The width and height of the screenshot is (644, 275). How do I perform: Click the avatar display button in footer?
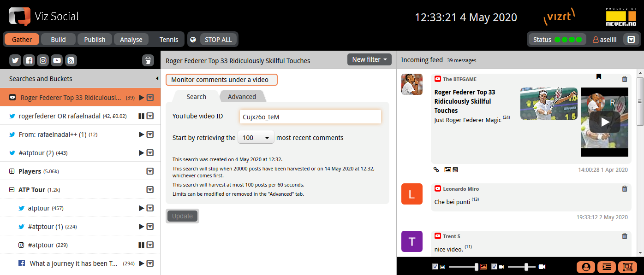pos(586,267)
